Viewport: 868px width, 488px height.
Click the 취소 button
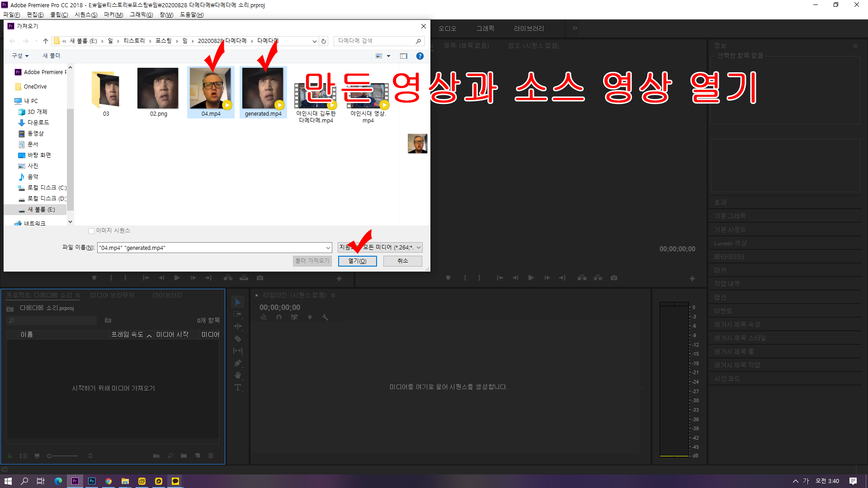[x=402, y=261]
